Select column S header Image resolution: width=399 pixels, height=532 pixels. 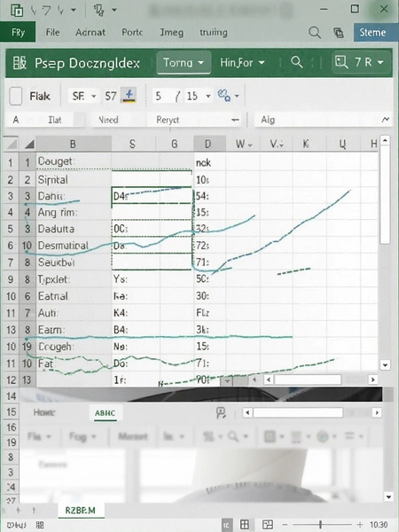133,145
